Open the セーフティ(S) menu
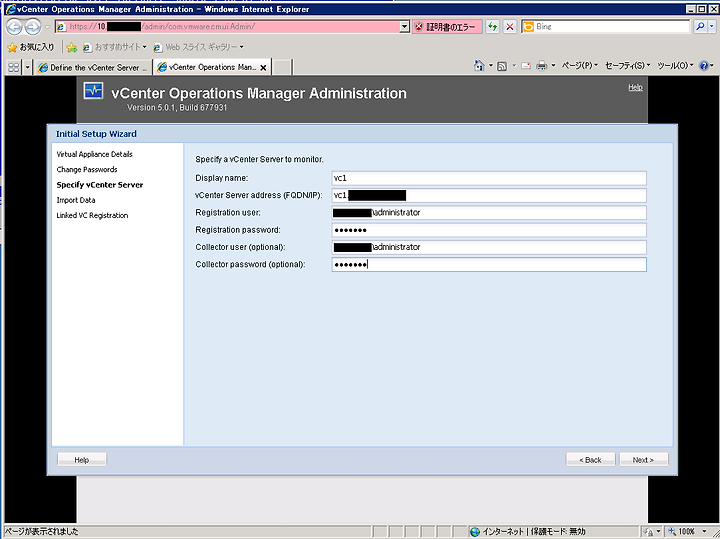Image resolution: width=720 pixels, height=539 pixels. point(628,66)
